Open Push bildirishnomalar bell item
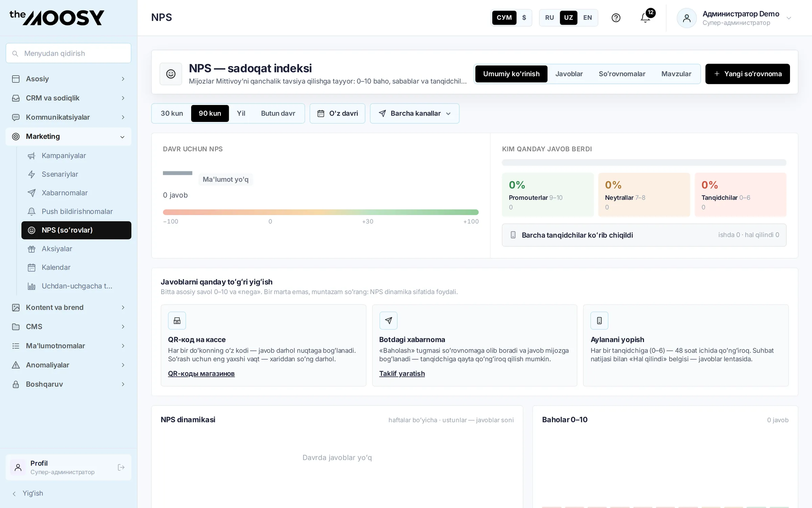The width and height of the screenshot is (812, 508). point(76,211)
